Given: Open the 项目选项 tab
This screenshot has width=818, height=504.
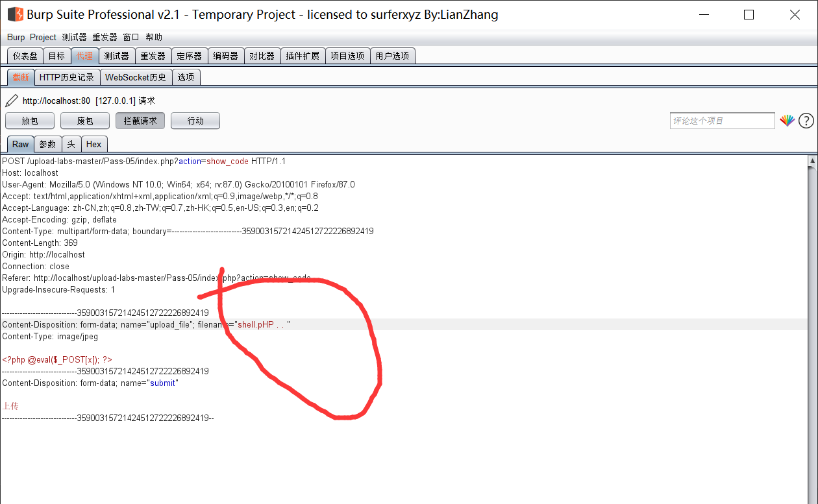Looking at the screenshot, I should pos(347,56).
